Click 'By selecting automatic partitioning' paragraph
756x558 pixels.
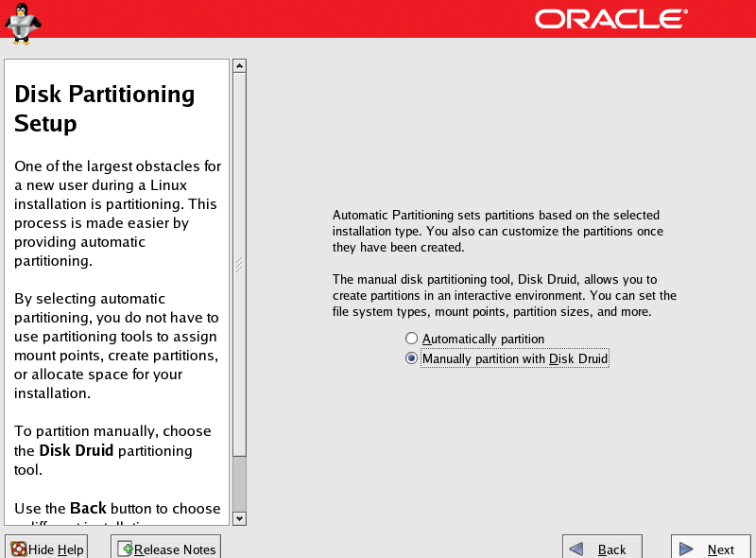(116, 345)
